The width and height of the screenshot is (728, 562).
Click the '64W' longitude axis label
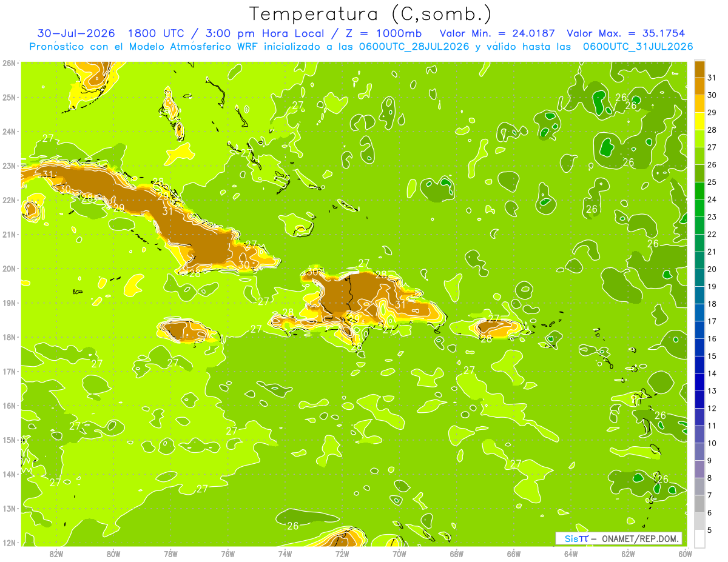pos(571,554)
